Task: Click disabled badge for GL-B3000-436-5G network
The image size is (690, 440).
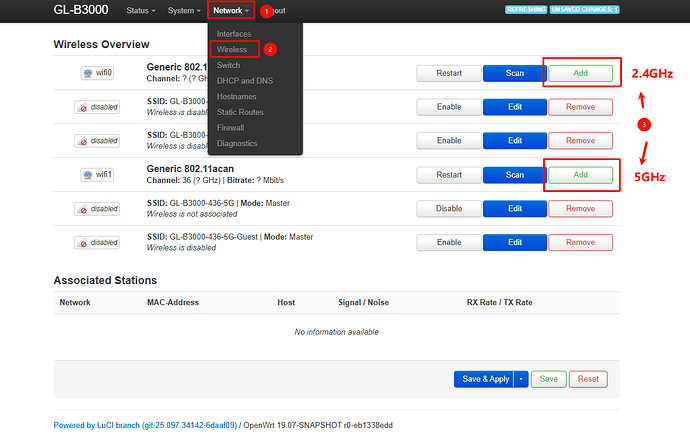Action: click(96, 209)
